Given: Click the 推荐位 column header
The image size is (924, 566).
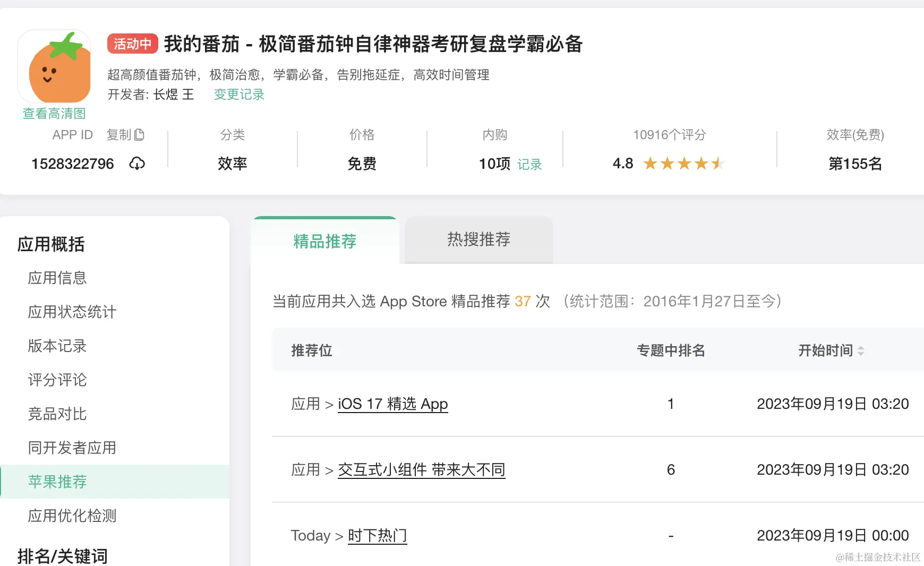Looking at the screenshot, I should [312, 350].
